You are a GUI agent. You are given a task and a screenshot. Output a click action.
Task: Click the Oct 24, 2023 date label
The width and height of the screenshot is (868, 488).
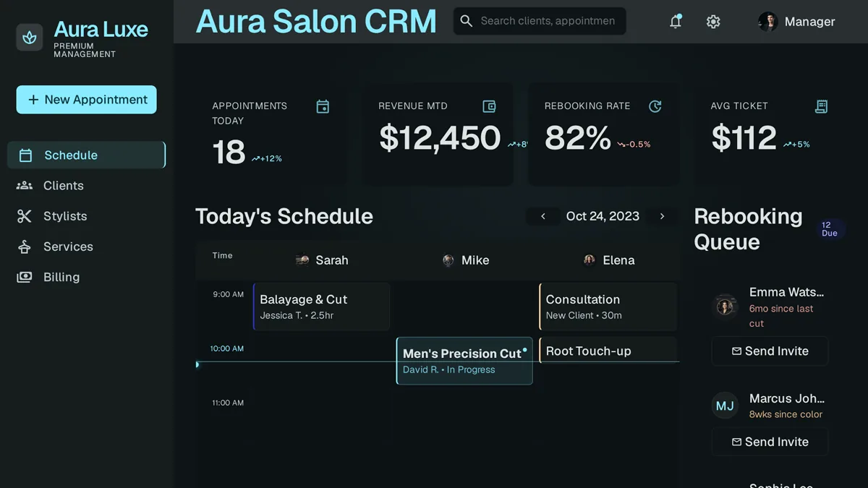point(603,216)
